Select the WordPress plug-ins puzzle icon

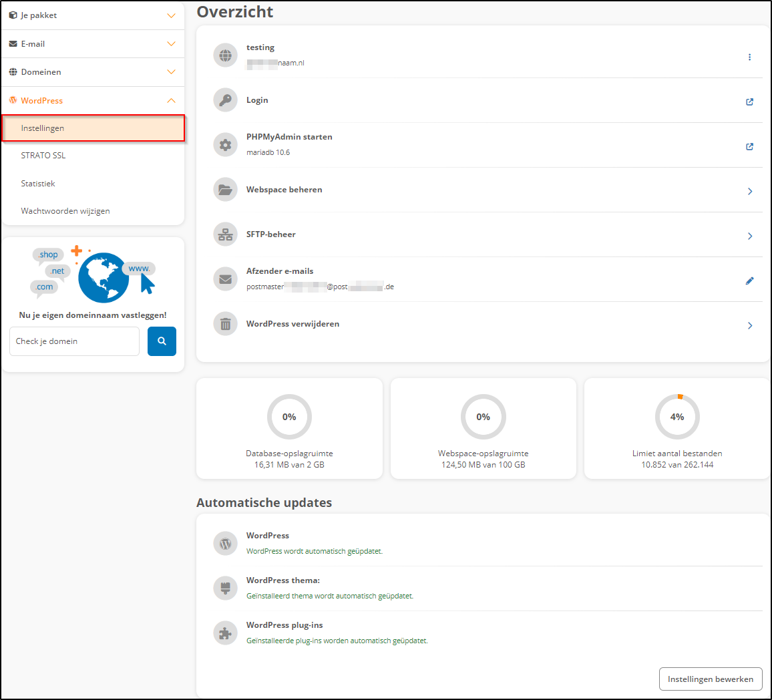tap(225, 632)
